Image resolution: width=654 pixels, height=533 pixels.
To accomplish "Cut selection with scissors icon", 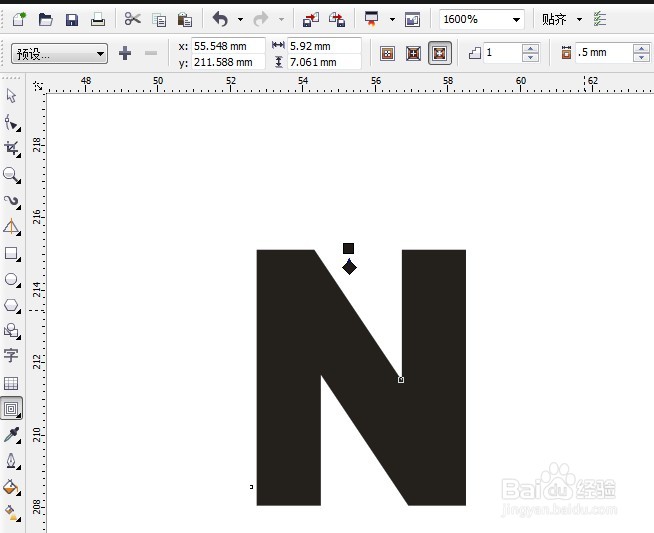I will point(133,19).
